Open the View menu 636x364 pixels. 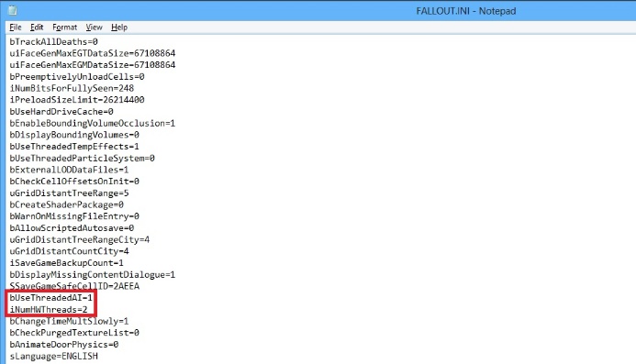click(x=94, y=28)
